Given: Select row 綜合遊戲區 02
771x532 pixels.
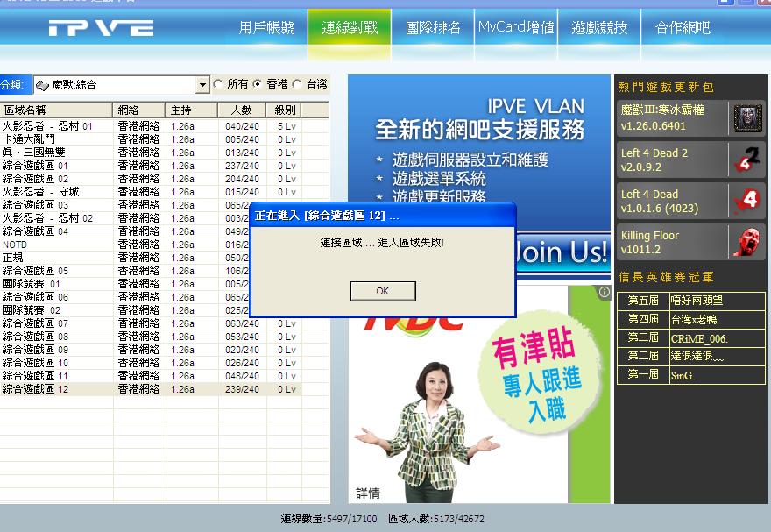Looking at the screenshot, I should pyautogui.click(x=151, y=179).
